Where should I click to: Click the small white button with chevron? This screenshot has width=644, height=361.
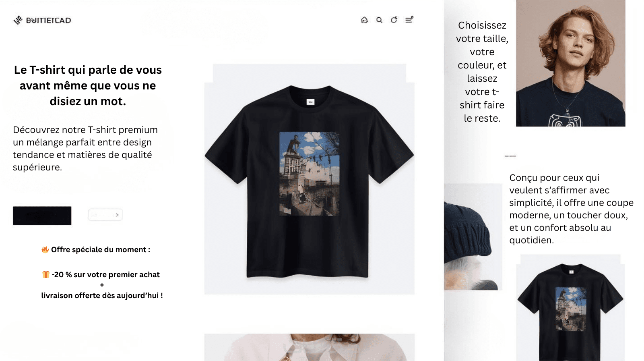click(x=105, y=215)
